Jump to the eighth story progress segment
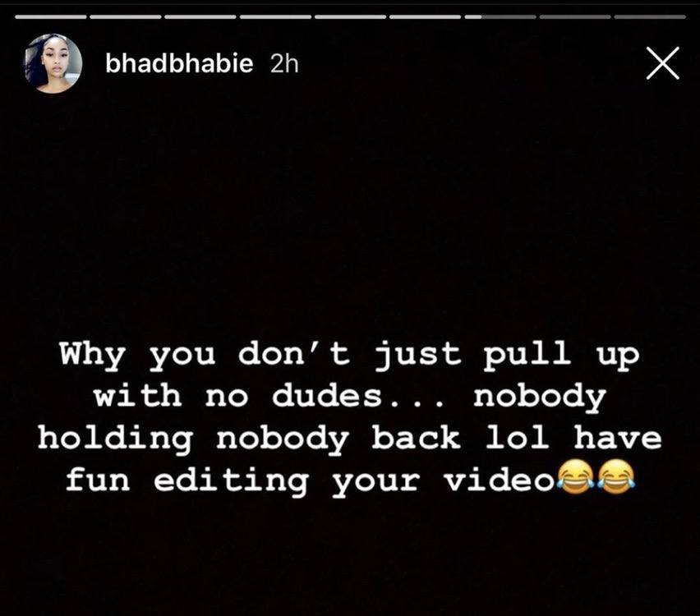The image size is (700, 616). [575, 17]
